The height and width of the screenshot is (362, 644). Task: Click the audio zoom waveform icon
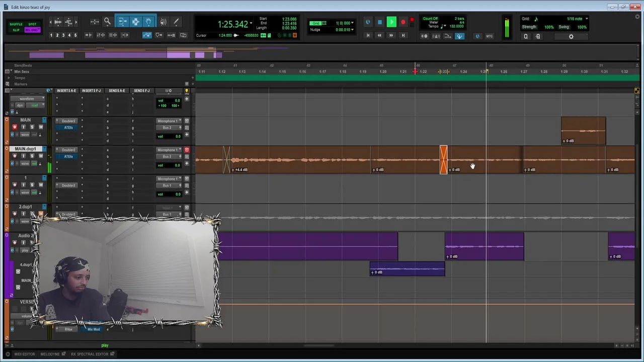click(58, 22)
